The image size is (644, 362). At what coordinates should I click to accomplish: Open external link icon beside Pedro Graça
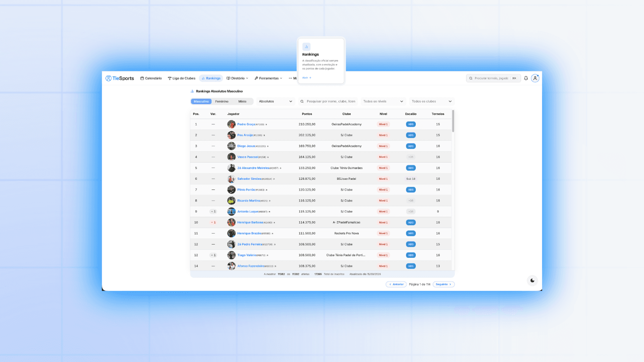pyautogui.click(x=266, y=125)
